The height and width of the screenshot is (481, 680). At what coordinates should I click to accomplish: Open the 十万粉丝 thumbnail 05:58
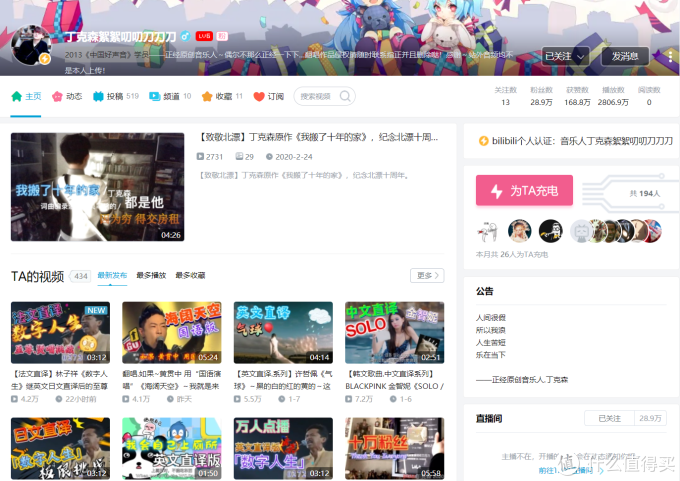pyautogui.click(x=395, y=448)
